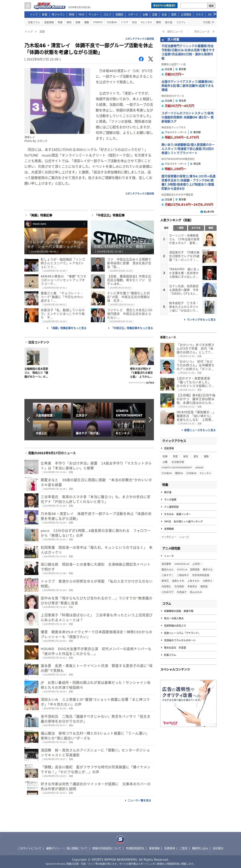Open the 広告の透明性 Yahoo banner
Viewport: 241px width, 868px height.
coord(188,703)
